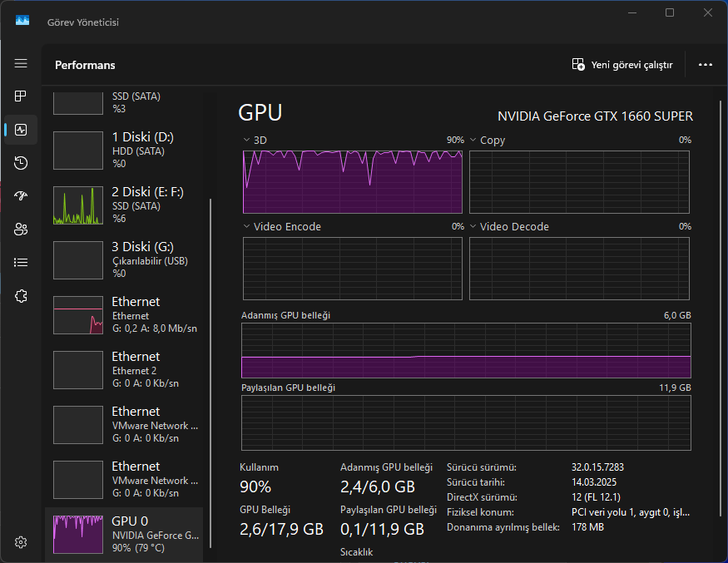This screenshot has width=728, height=563.
Task: Go to the Processes page icon
Action: click(x=21, y=96)
